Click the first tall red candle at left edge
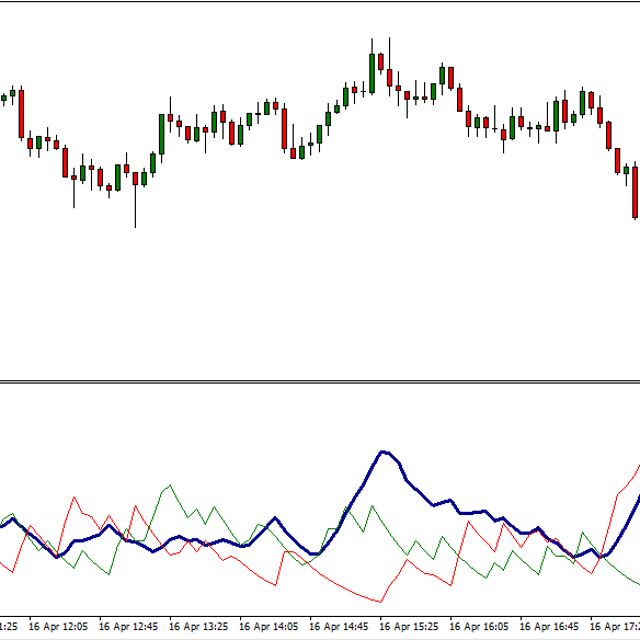Image resolution: width=640 pixels, height=640 pixels. click(x=19, y=114)
